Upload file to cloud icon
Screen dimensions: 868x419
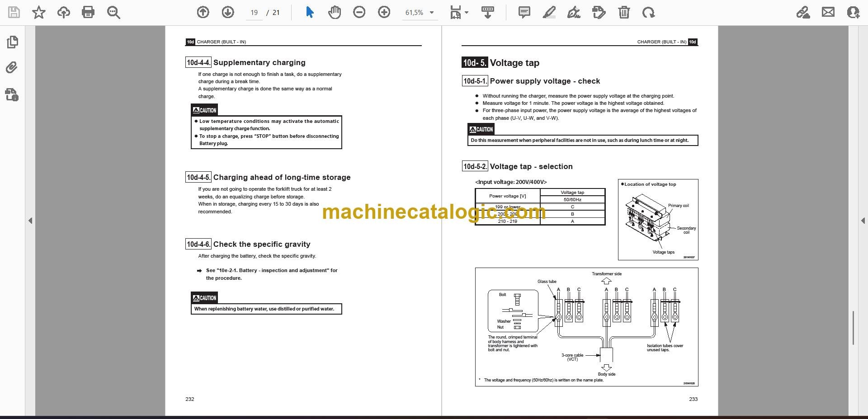[x=64, y=12]
